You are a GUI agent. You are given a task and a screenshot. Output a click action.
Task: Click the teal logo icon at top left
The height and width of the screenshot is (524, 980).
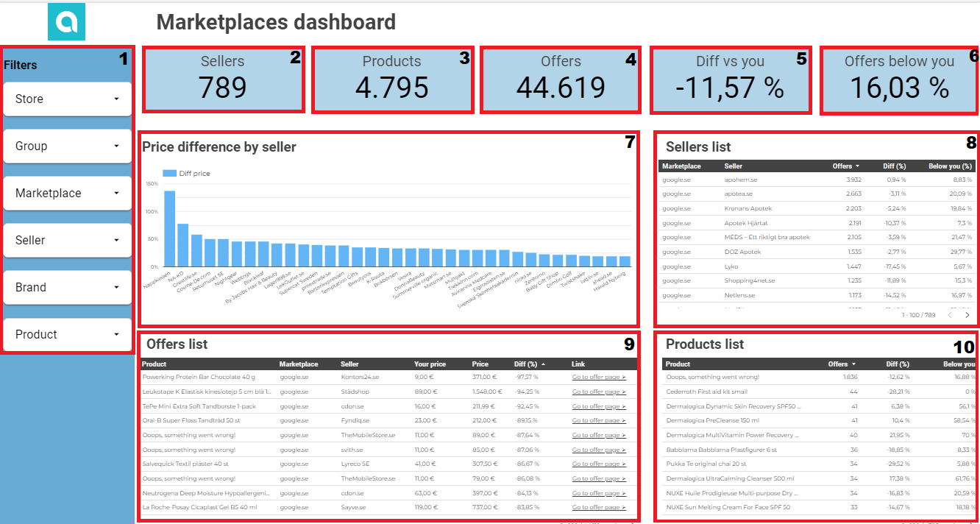click(x=66, y=21)
